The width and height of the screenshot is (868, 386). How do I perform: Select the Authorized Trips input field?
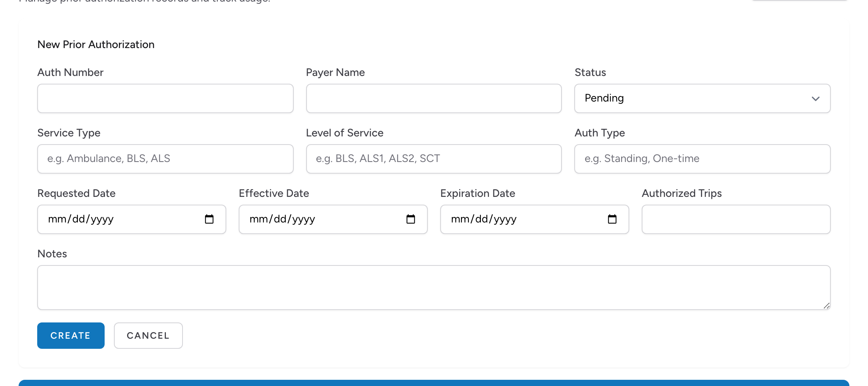coord(736,219)
